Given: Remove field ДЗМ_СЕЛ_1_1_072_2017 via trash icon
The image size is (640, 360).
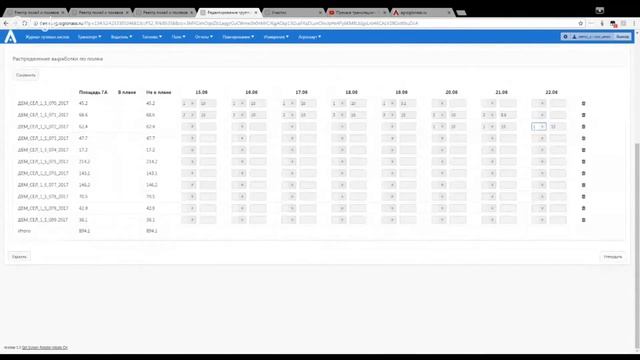Looking at the screenshot, I should (x=583, y=127).
